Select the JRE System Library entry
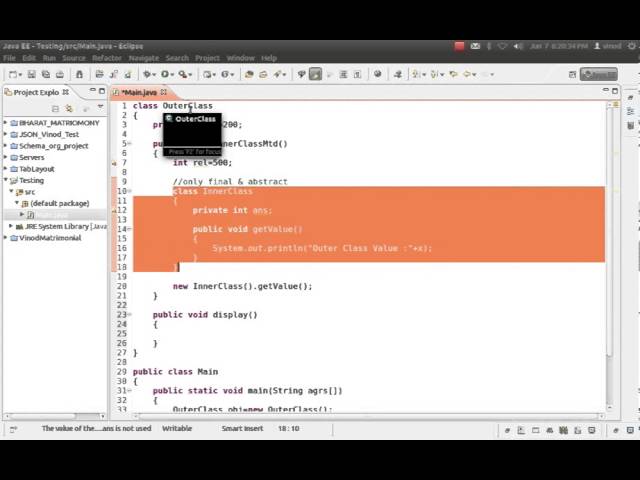This screenshot has width=640, height=480. click(x=61, y=227)
